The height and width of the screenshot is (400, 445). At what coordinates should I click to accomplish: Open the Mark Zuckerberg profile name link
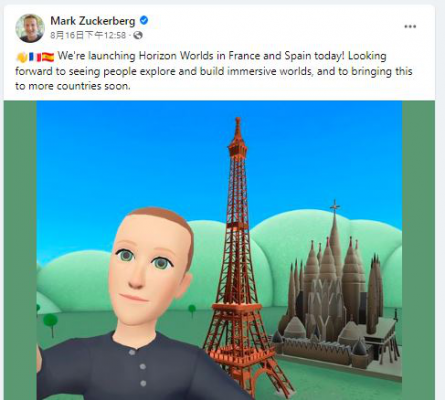pyautogui.click(x=93, y=21)
